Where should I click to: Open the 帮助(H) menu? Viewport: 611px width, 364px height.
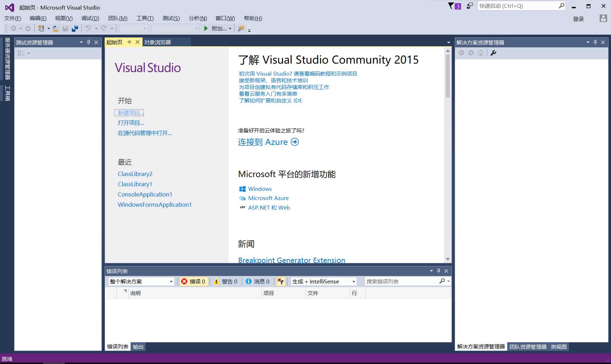click(x=253, y=18)
